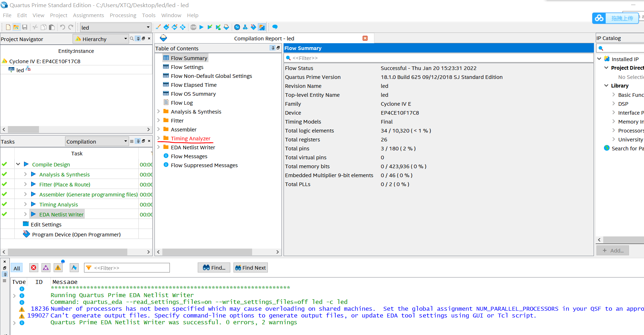Toggle pin on Project Navigator panel
This screenshot has height=335, width=644.
138,39
